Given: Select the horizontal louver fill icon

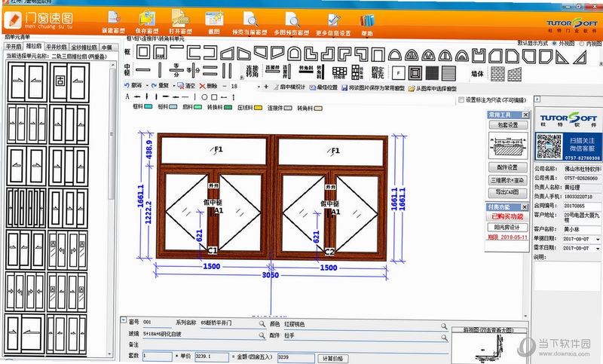Looking at the screenshot, I should coord(448,73).
